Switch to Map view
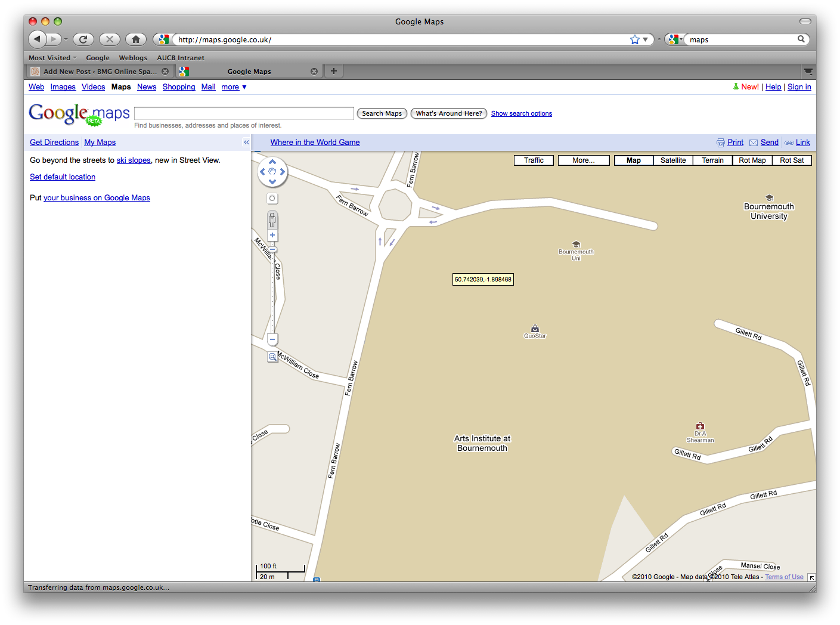The width and height of the screenshot is (840, 625). pos(634,160)
